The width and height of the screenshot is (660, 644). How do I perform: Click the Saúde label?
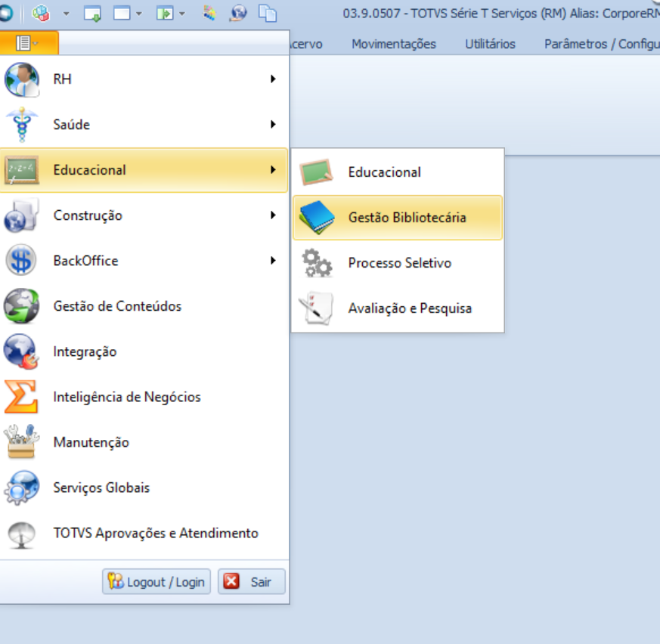[72, 125]
